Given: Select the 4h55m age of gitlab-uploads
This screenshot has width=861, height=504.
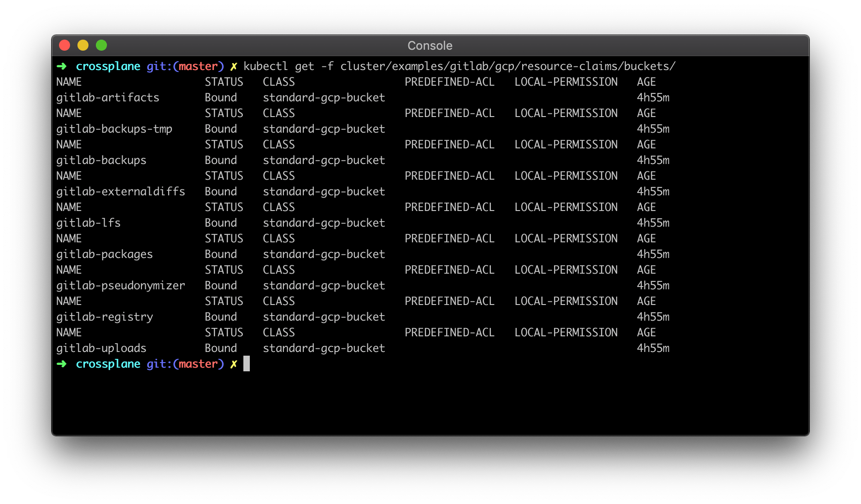Looking at the screenshot, I should click(653, 348).
